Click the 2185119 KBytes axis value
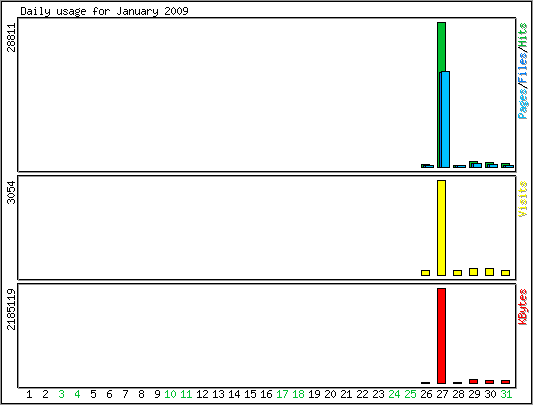Screen dimensions: 533x405 [11, 309]
